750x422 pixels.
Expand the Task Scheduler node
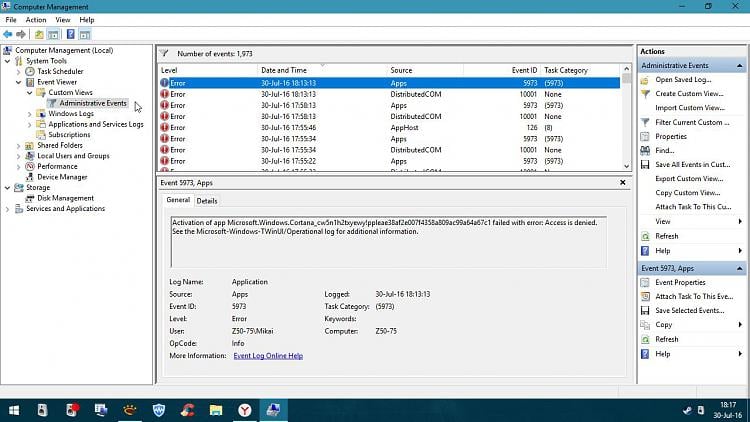click(x=19, y=72)
